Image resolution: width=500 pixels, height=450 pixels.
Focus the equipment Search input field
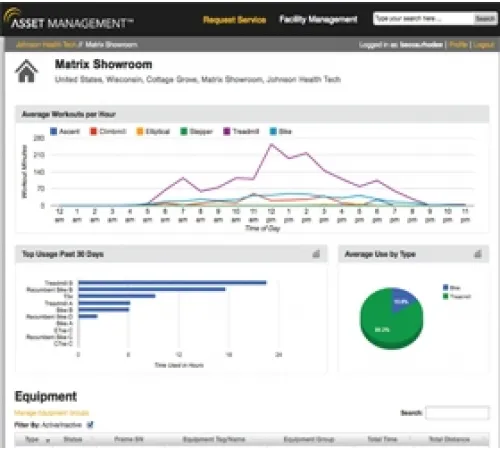pyautogui.click(x=457, y=413)
